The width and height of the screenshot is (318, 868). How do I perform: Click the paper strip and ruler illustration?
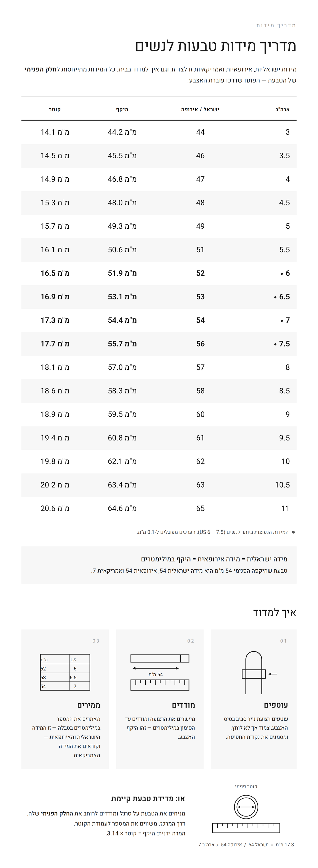[160, 672]
